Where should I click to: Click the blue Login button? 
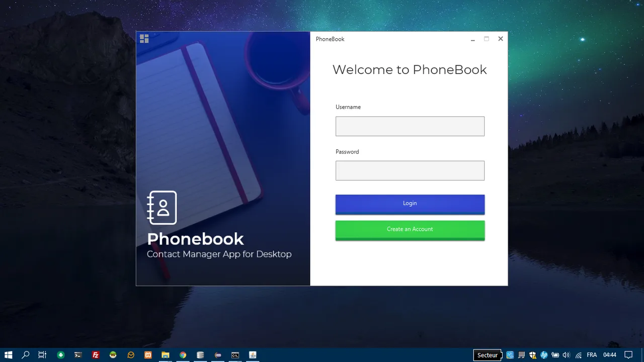point(410,204)
